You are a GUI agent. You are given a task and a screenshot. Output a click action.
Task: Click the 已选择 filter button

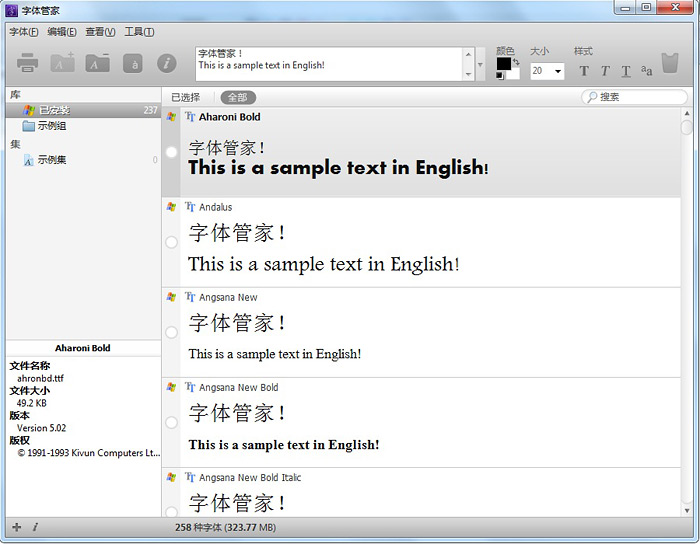[185, 97]
